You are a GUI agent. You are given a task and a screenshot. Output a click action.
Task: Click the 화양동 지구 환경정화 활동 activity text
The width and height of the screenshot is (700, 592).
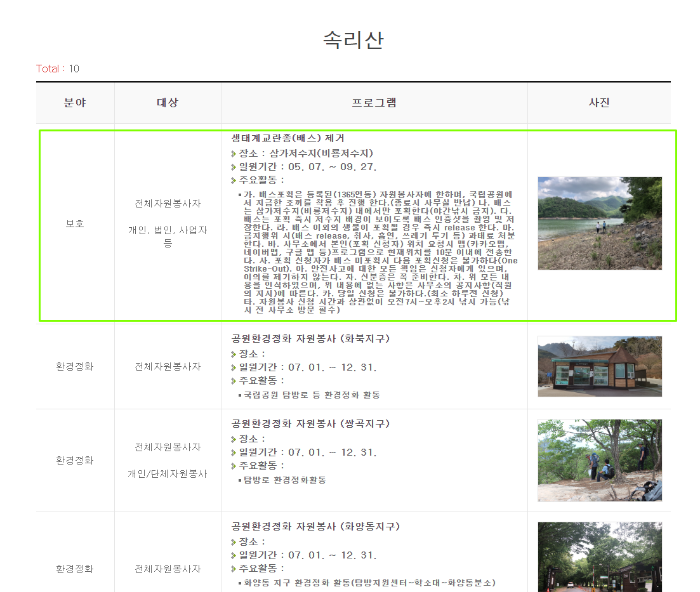point(370,583)
